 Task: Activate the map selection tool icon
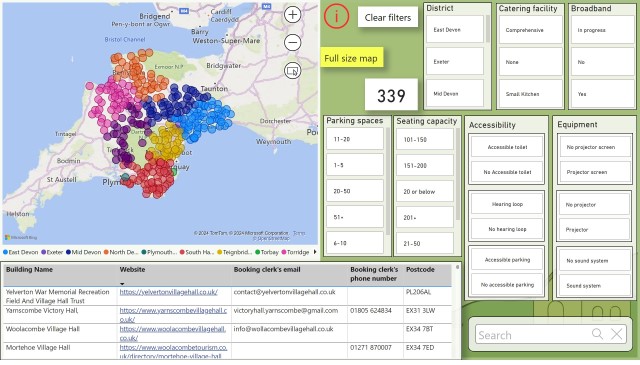pos(293,71)
